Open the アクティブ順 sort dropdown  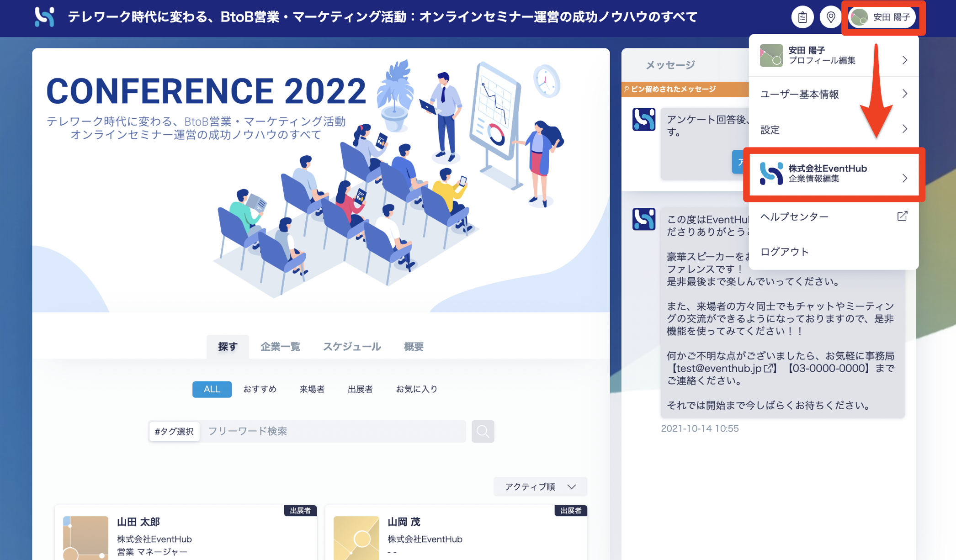540,487
